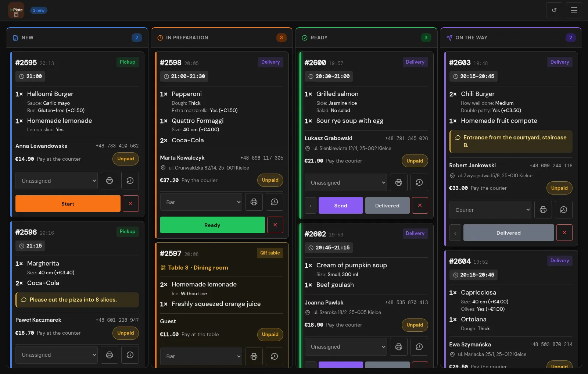Click the '2 new' notification badge

[39, 10]
